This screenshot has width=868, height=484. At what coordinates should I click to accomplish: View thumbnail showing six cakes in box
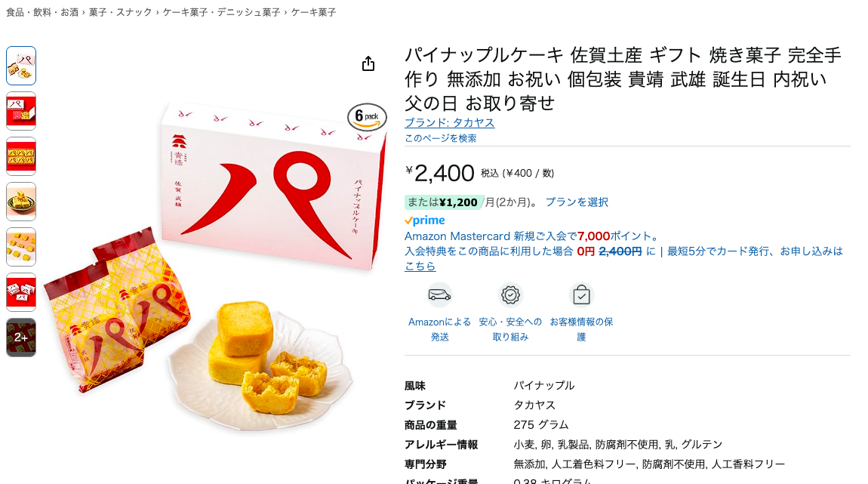click(x=21, y=157)
